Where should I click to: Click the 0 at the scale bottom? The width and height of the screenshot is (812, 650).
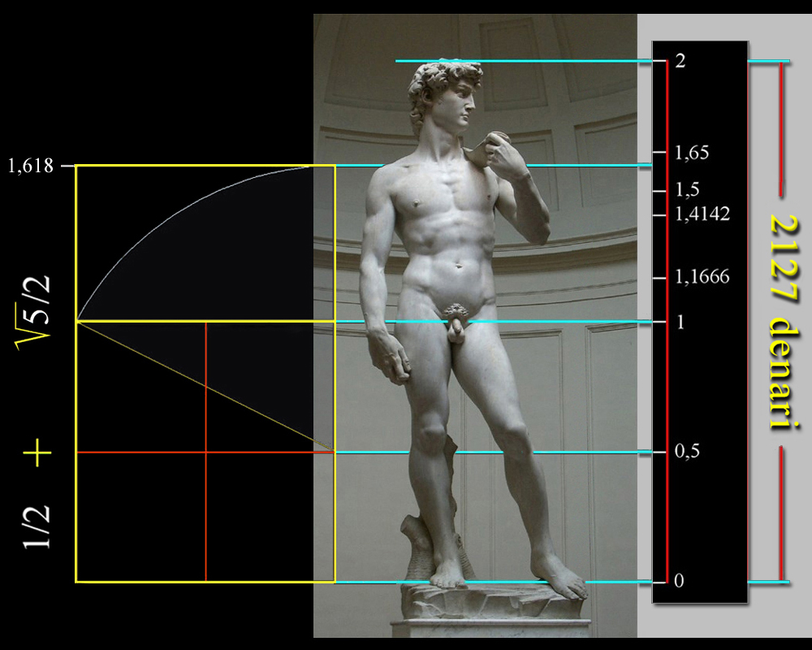point(679,581)
